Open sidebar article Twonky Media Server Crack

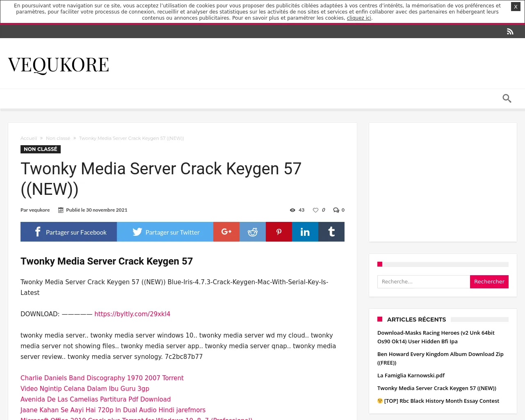coord(437,388)
